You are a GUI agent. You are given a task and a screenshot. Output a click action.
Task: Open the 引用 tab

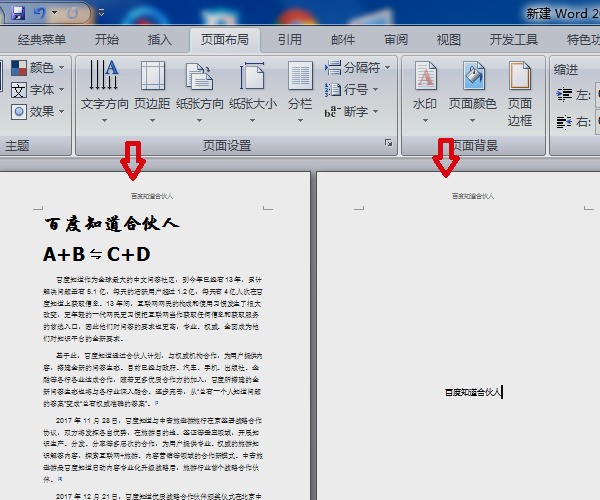pos(290,39)
